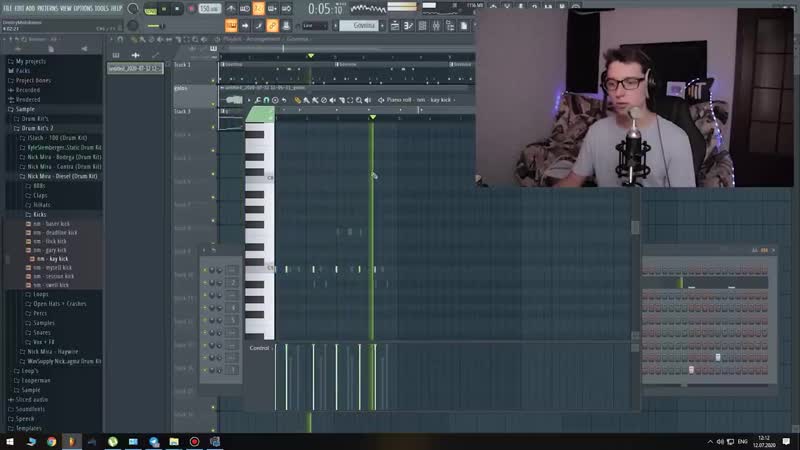Open the OPTIONS menu
The image size is (800, 450).
[83, 9]
